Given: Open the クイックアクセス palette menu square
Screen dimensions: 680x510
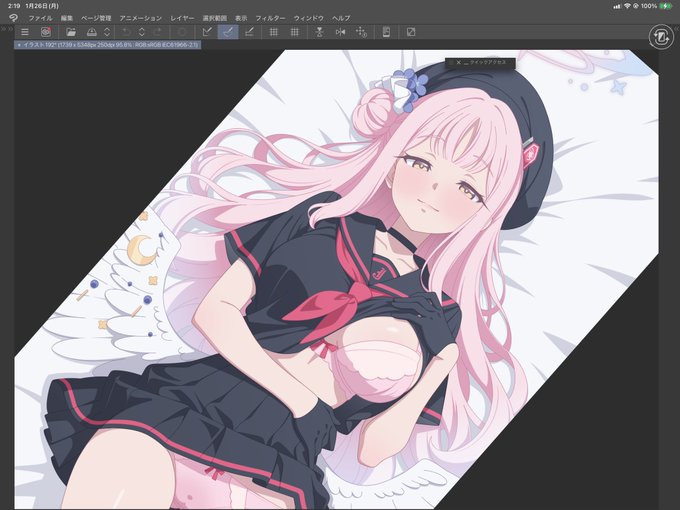Looking at the screenshot, I should click(x=451, y=63).
